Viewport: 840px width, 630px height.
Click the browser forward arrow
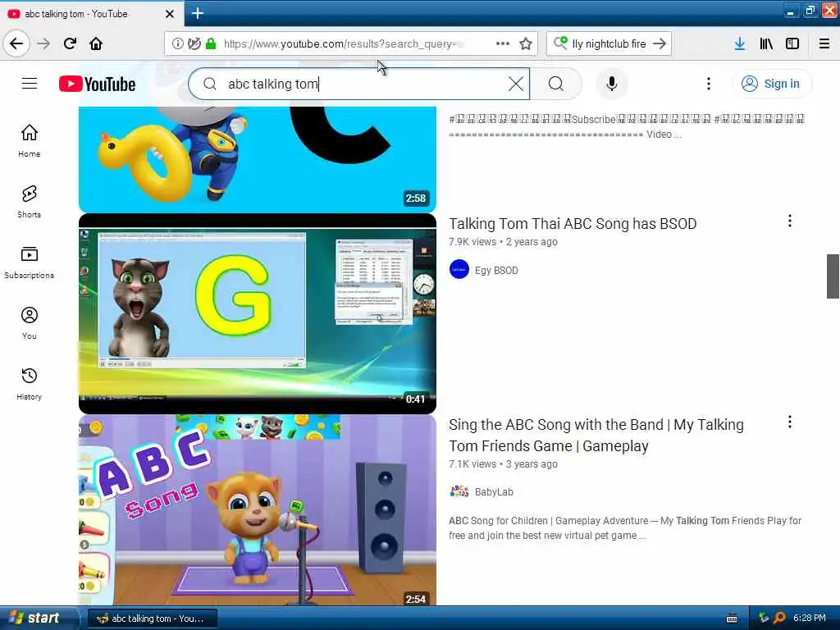[x=43, y=43]
